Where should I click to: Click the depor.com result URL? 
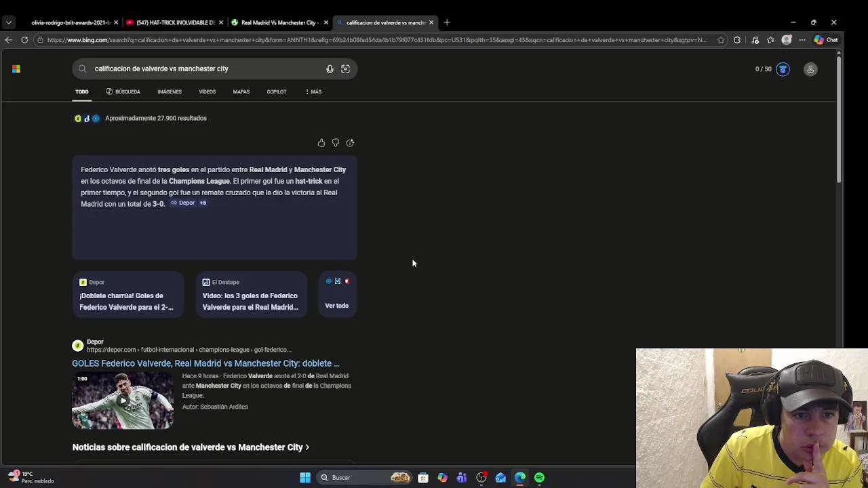[189, 350]
